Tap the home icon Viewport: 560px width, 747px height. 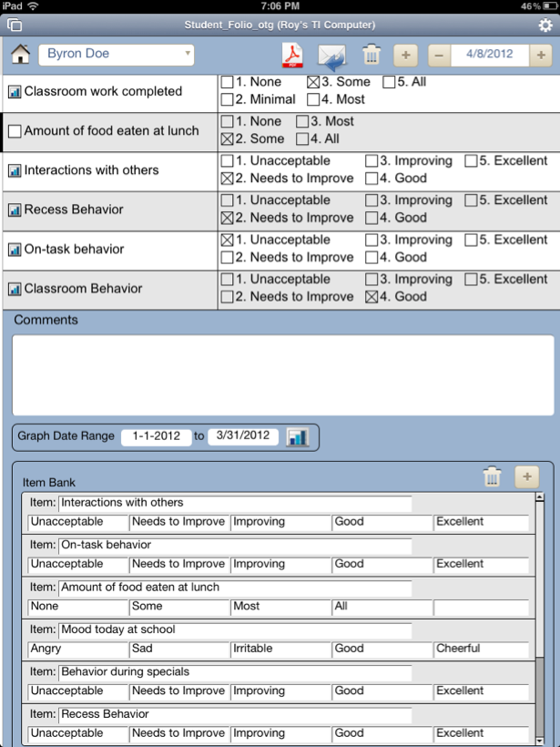20,55
